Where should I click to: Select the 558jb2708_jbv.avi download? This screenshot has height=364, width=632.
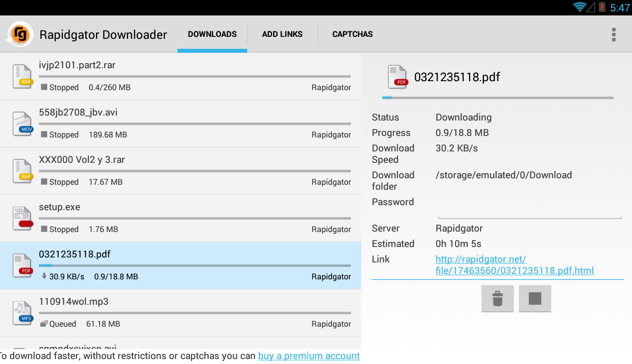coord(180,123)
